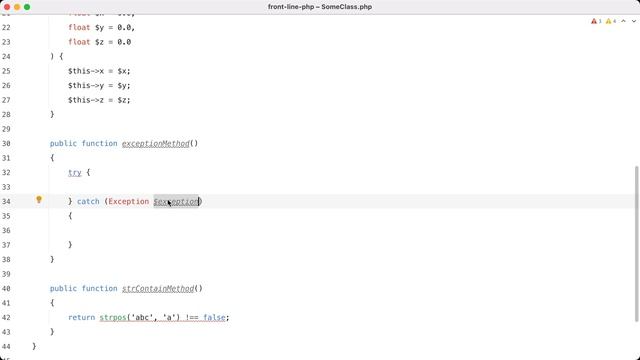Click the opening brace on line 35
Screen dimensions: 640x360
click(70, 216)
